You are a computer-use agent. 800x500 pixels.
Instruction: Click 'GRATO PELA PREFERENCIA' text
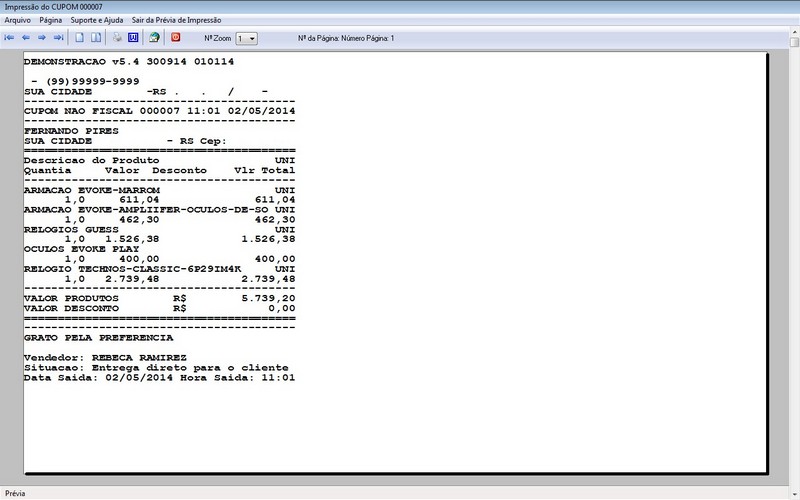click(98, 338)
